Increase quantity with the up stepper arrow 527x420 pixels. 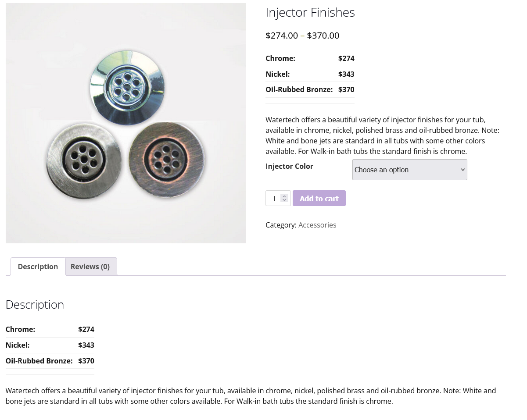coord(284,195)
